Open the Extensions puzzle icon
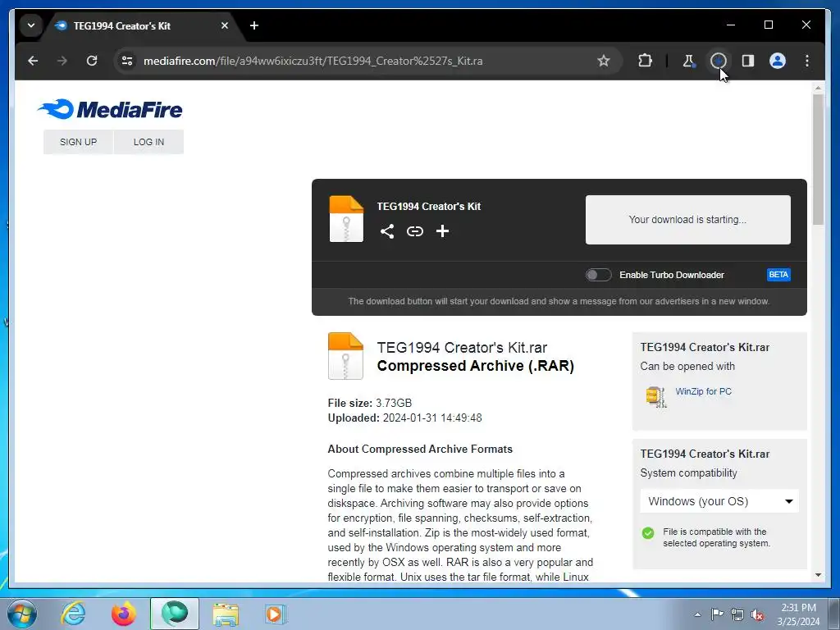Screen dimensions: 840x630 [x=645, y=61]
